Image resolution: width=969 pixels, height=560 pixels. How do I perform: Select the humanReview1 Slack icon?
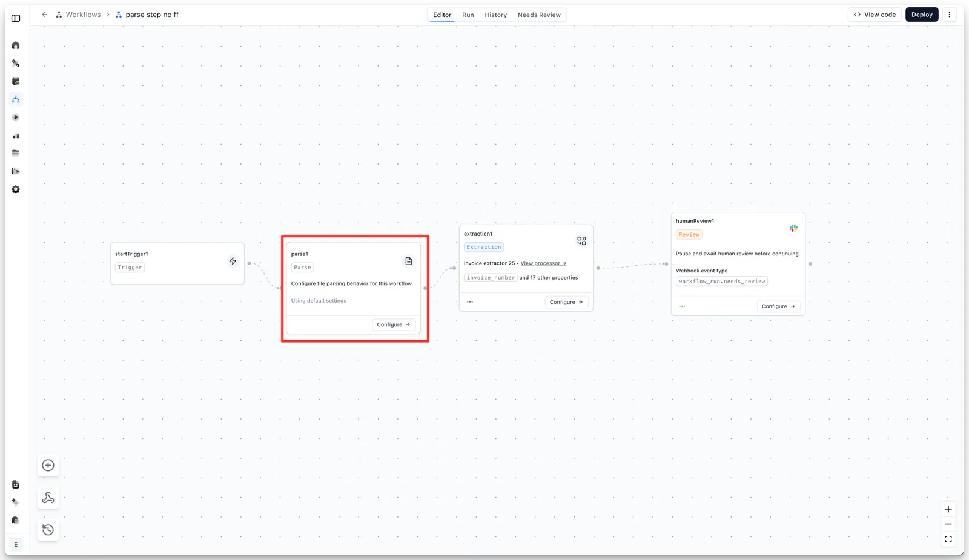pyautogui.click(x=793, y=228)
